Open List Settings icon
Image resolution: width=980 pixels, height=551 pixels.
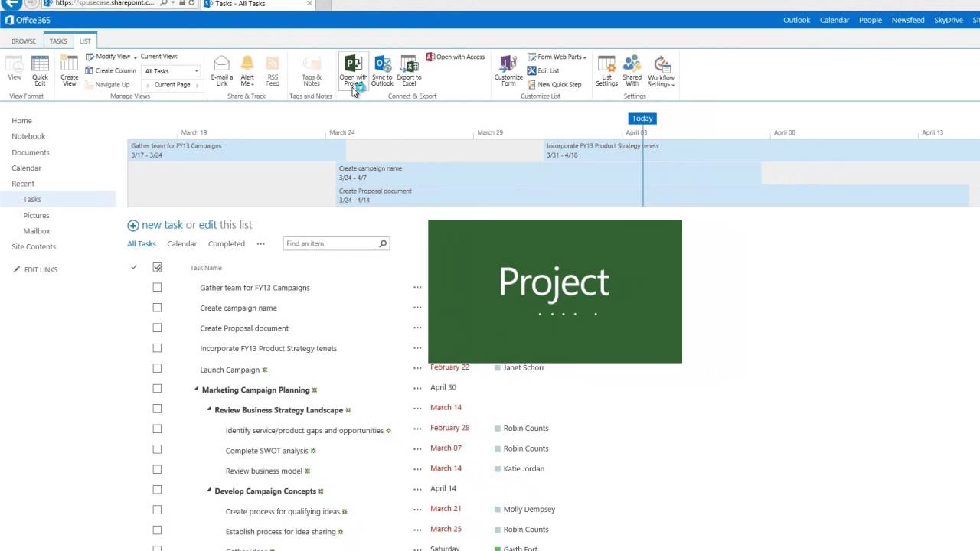click(606, 71)
